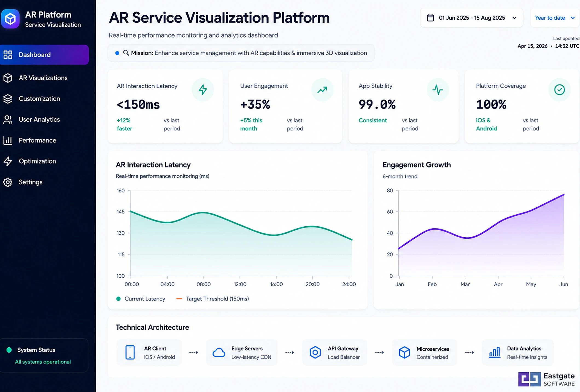Click the AR Platform cube logo

pos(10,19)
